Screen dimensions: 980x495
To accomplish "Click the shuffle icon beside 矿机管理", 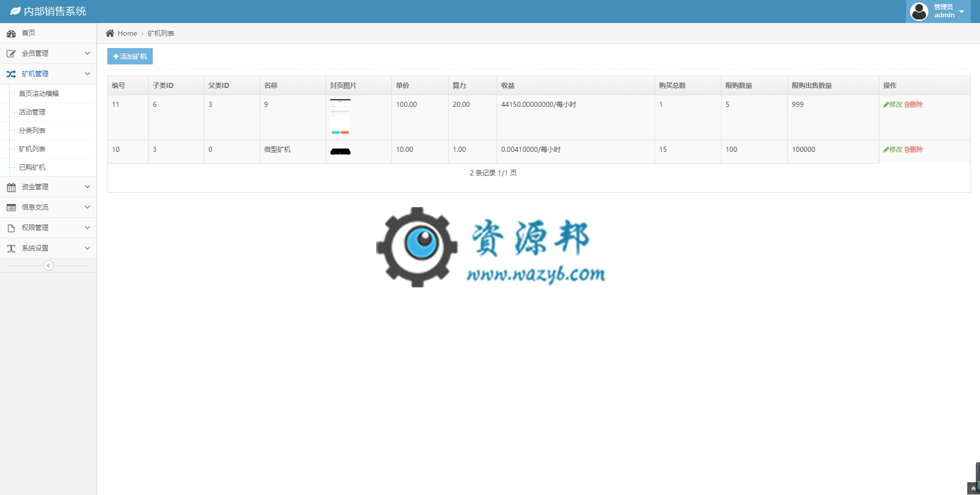I will tap(11, 74).
